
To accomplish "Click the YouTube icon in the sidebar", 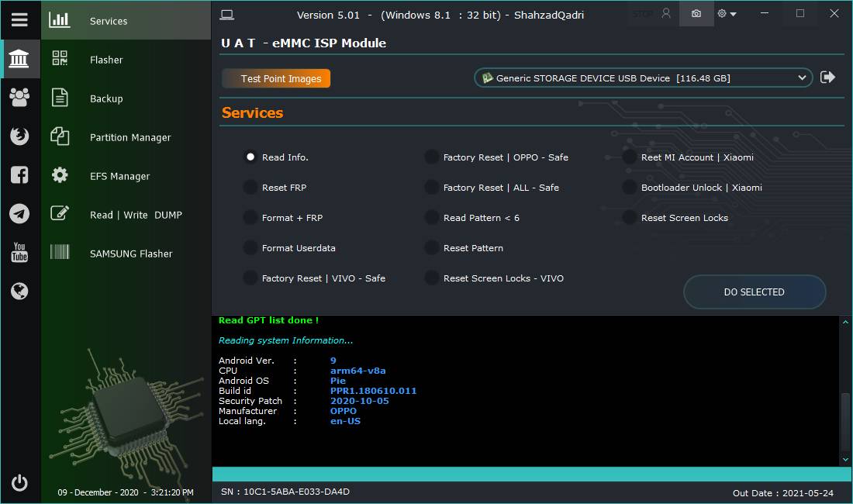I will 19,252.
